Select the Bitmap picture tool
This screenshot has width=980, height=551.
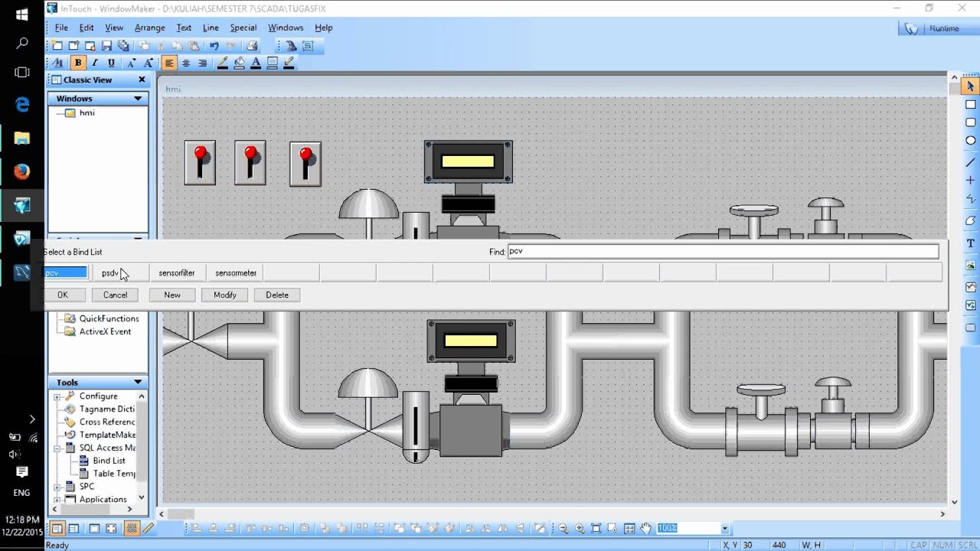(x=971, y=266)
